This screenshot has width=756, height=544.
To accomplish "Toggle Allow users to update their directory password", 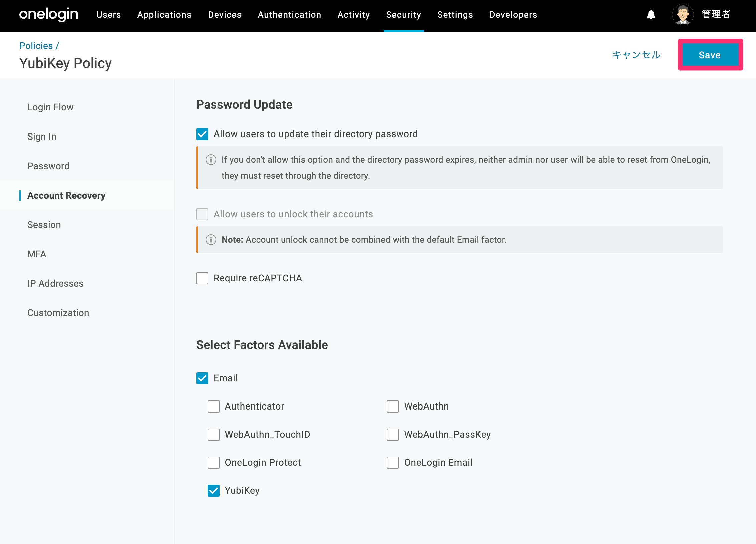I will 202,134.
